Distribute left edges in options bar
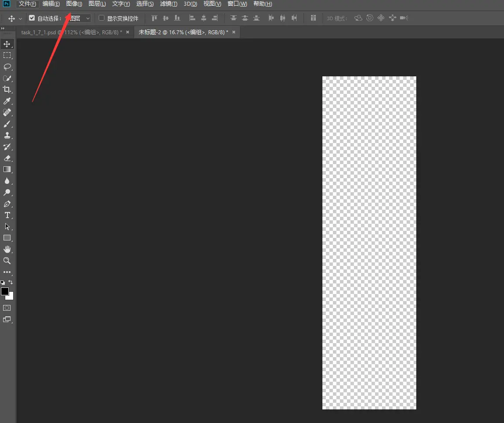The width and height of the screenshot is (504, 423). [271, 18]
